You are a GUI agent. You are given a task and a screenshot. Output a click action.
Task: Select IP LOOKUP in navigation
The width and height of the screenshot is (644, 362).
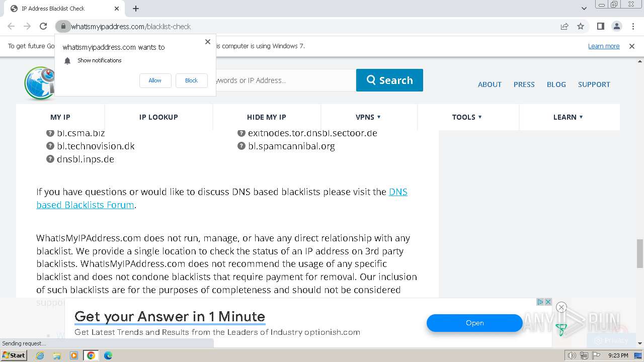point(158,117)
